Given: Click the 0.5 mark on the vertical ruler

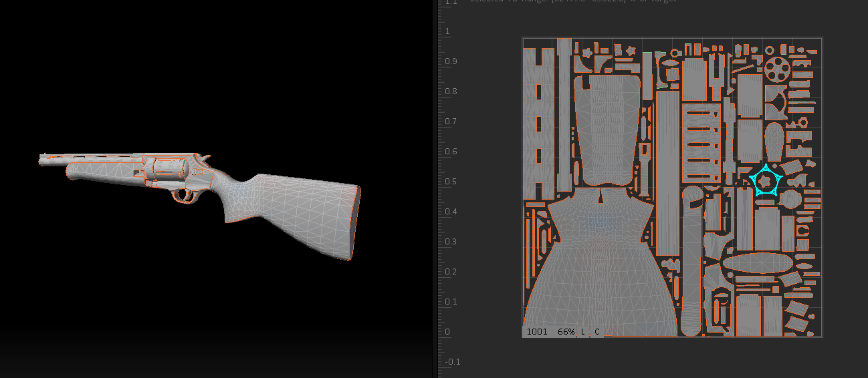Looking at the screenshot, I should tap(451, 182).
